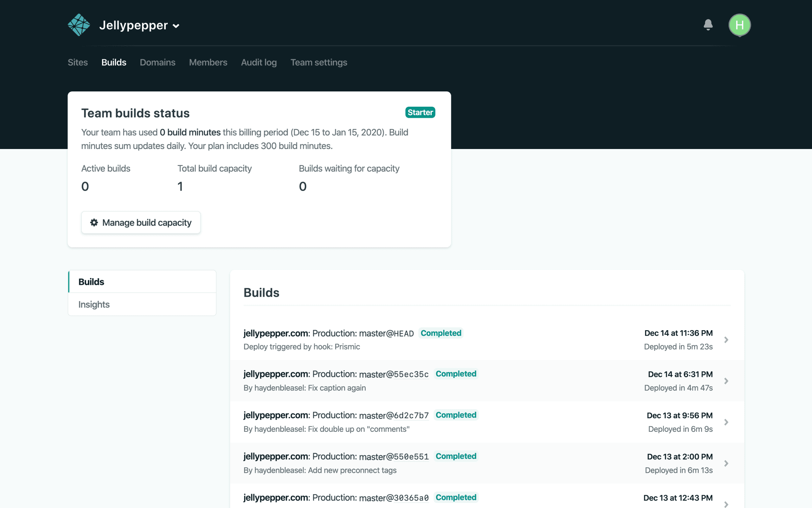Open the green H user avatar
The image size is (812, 508).
click(740, 25)
